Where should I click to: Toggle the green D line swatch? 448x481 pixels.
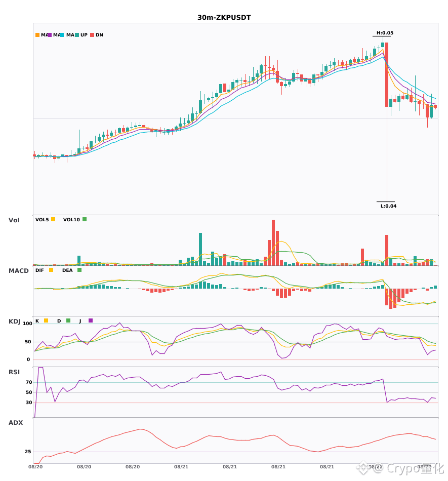[x=68, y=320]
